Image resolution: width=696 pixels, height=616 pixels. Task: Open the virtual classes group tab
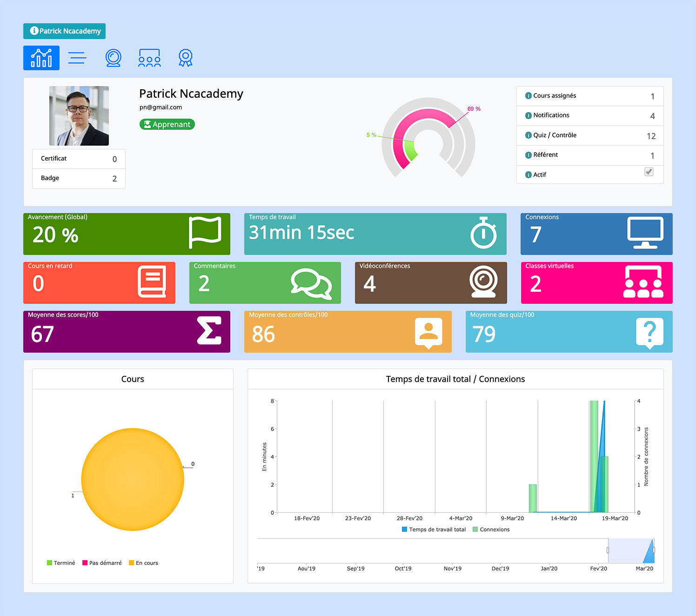(x=149, y=58)
